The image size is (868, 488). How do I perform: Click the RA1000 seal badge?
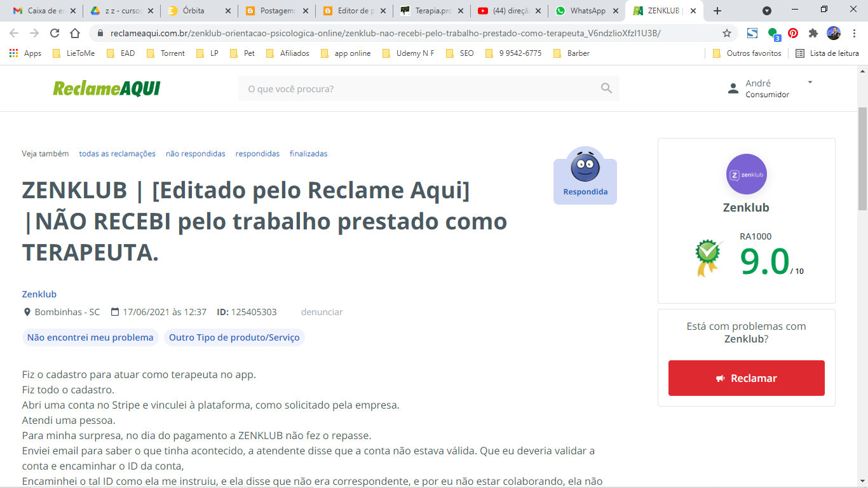coord(709,257)
